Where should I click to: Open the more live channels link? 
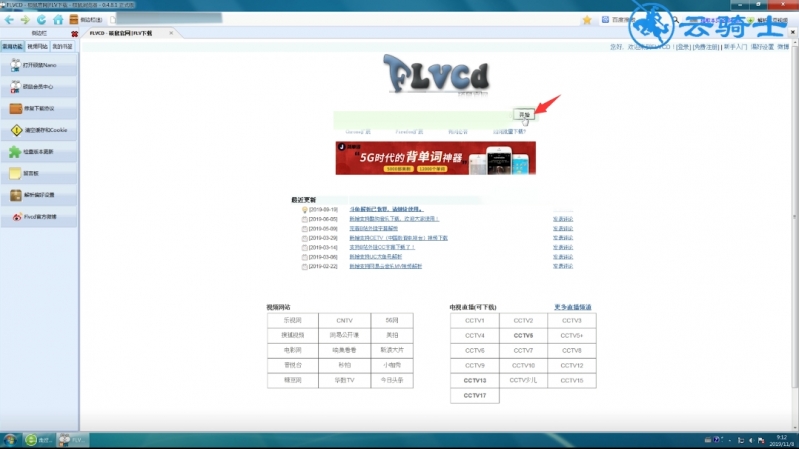(x=573, y=307)
